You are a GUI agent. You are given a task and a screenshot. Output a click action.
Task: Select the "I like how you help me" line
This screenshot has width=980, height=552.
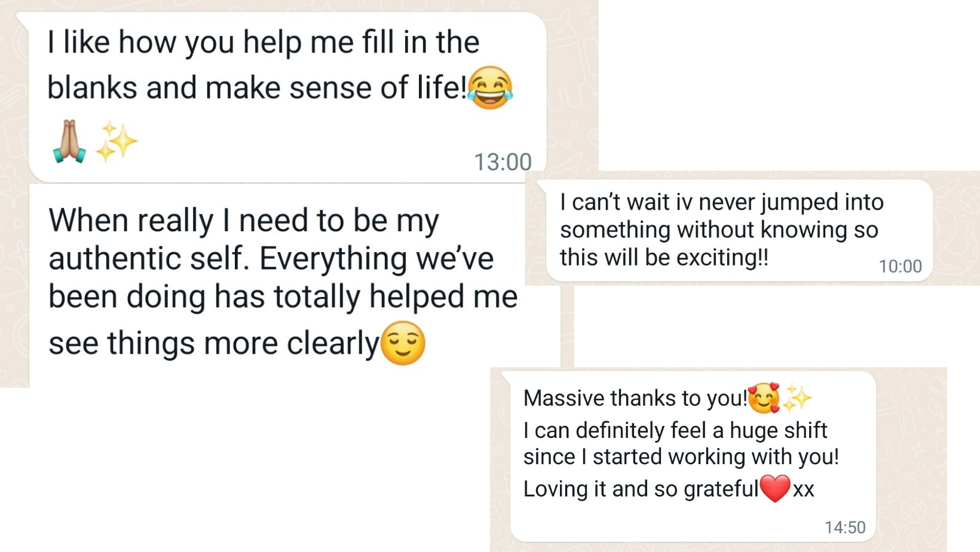pos(263,42)
